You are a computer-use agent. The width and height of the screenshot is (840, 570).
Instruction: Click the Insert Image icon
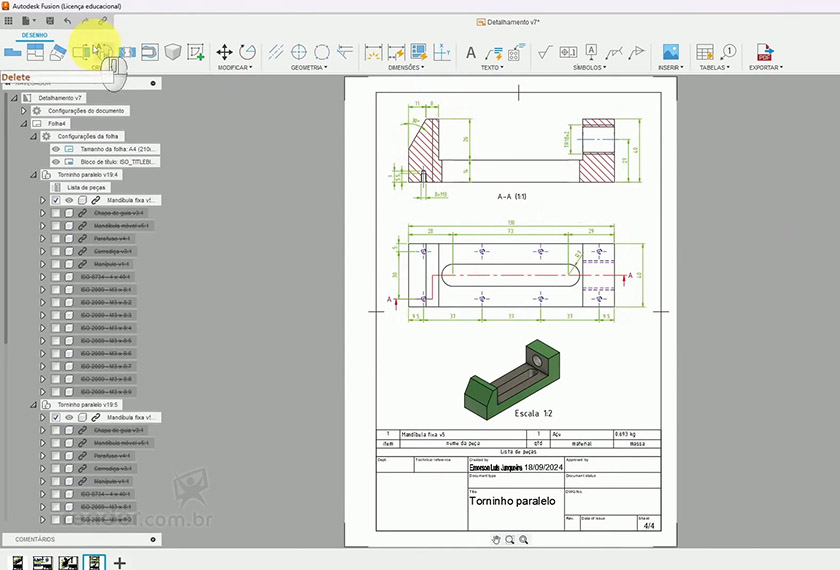(x=670, y=52)
